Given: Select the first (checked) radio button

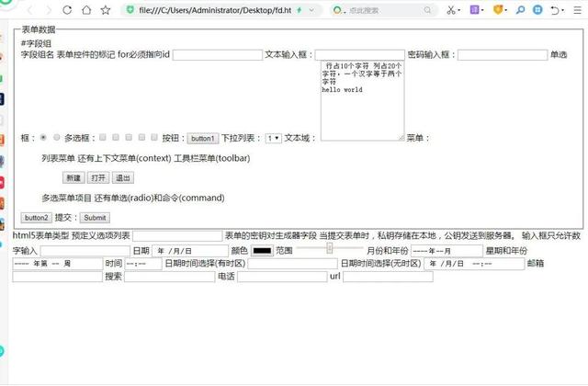Looking at the screenshot, I should pyautogui.click(x=43, y=138).
